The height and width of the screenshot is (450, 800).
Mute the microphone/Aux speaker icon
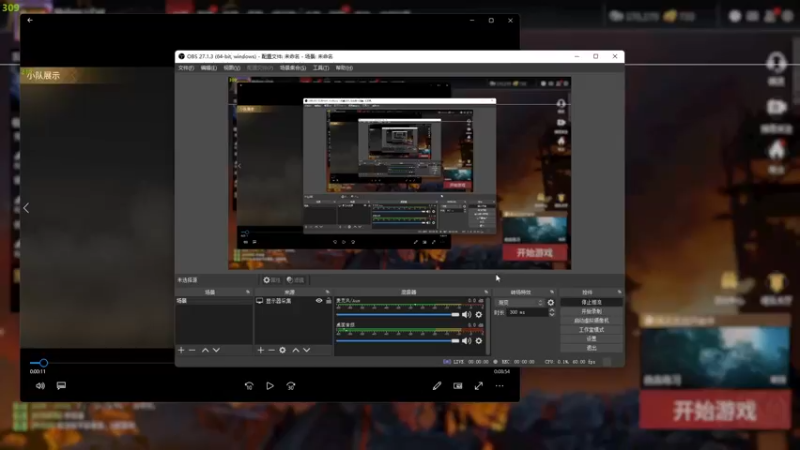pyautogui.click(x=466, y=314)
